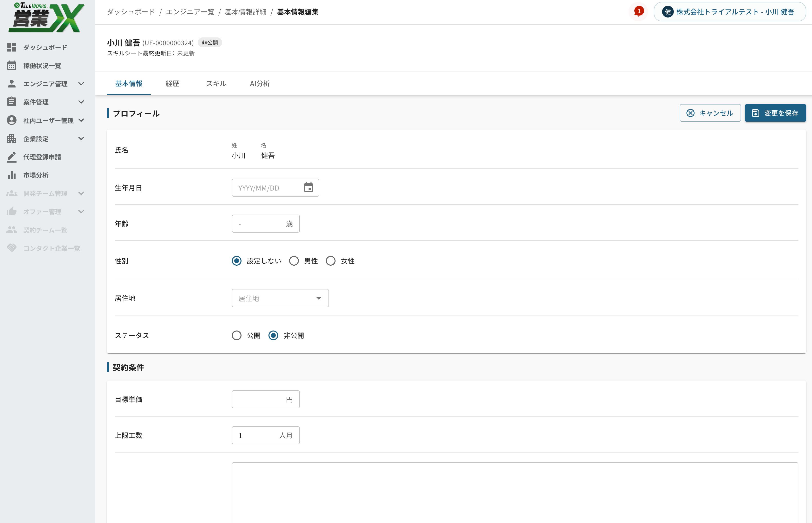Open 稼働状況一覧 calendar icon in sidebar
The image size is (812, 523).
tap(12, 66)
